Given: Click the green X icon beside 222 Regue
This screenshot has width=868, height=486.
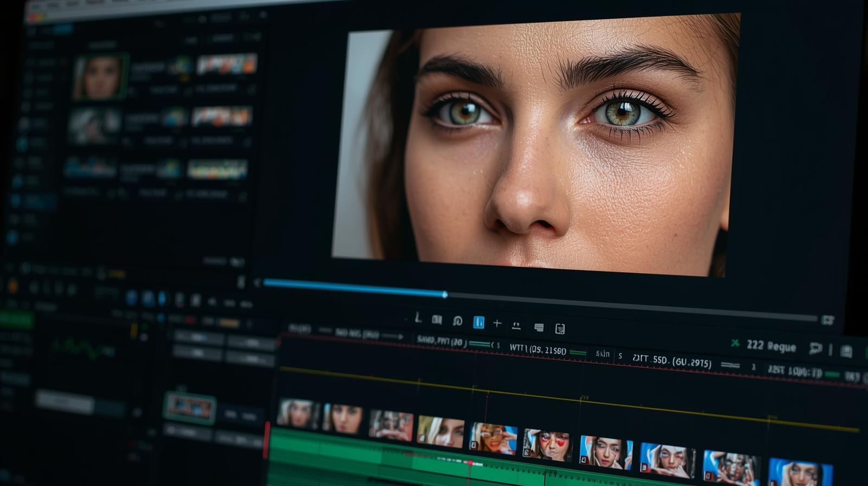Looking at the screenshot, I should coord(735,343).
